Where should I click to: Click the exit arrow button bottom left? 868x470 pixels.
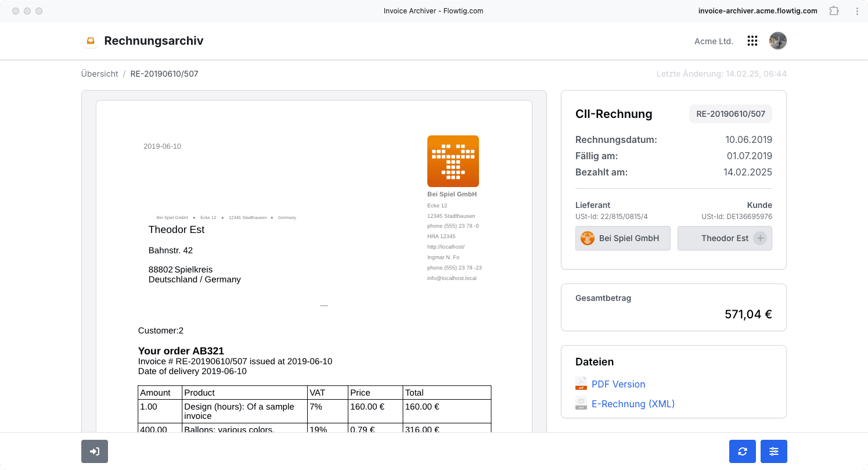(95, 451)
